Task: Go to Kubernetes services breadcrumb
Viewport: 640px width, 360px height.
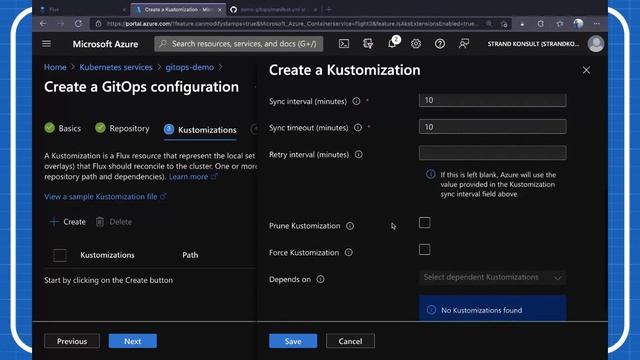Action: (x=116, y=67)
